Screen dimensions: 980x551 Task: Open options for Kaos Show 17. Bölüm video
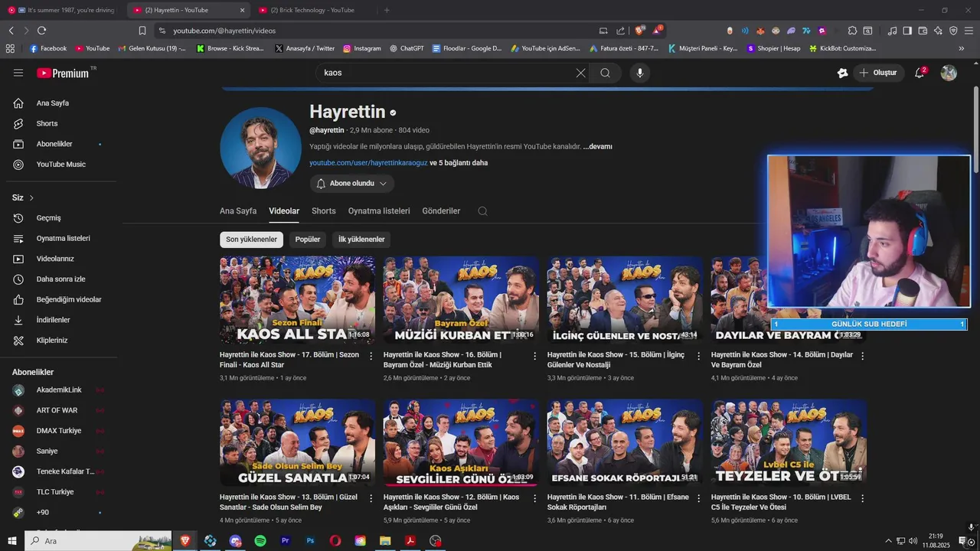click(x=371, y=356)
